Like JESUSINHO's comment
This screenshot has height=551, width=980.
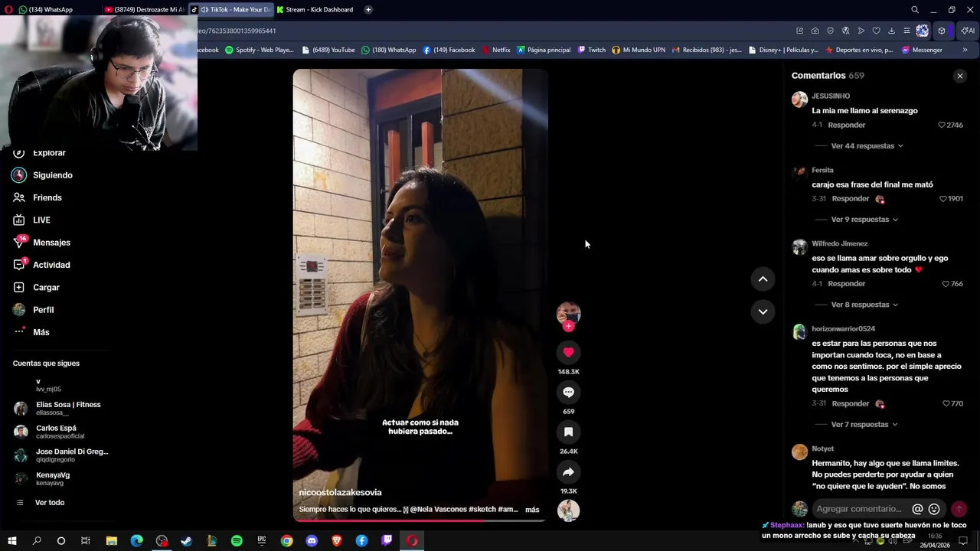942,125
